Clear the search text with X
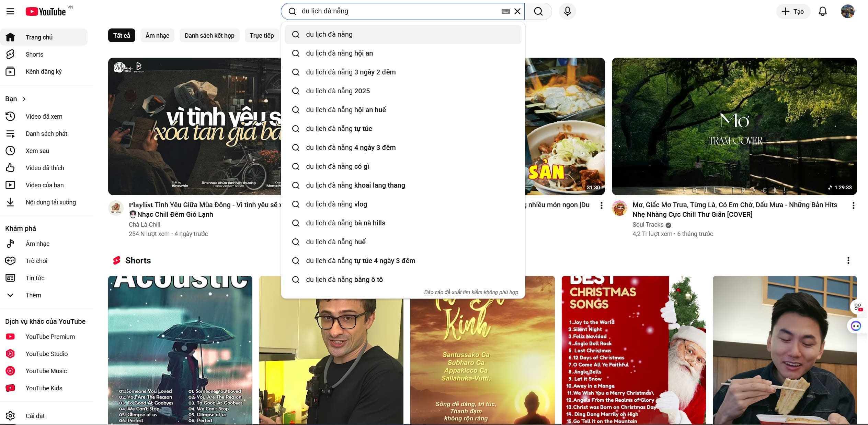 517,11
